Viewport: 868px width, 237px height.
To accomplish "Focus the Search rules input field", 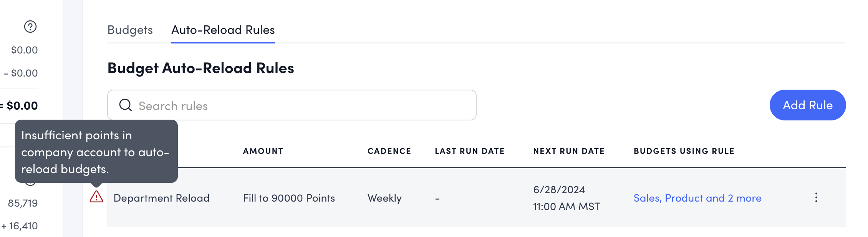I will point(300,105).
